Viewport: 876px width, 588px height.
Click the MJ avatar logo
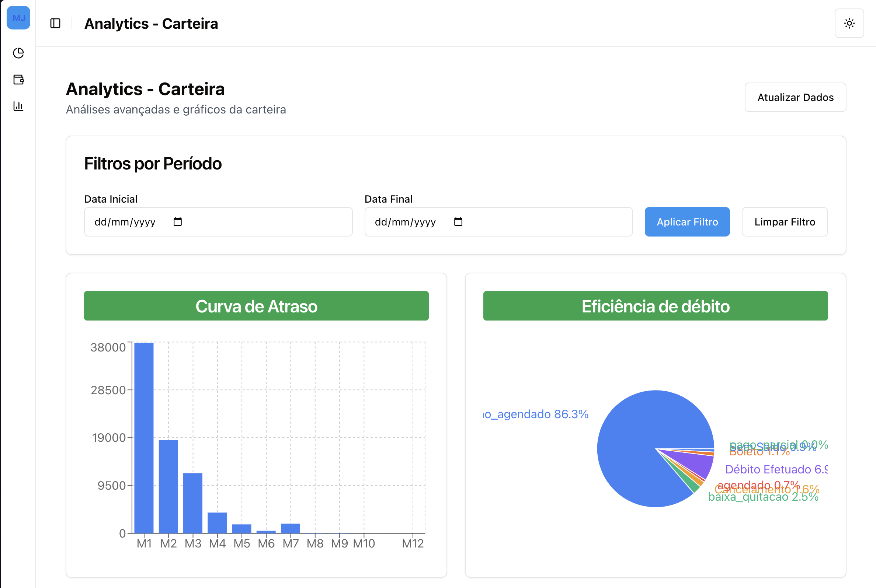click(18, 18)
